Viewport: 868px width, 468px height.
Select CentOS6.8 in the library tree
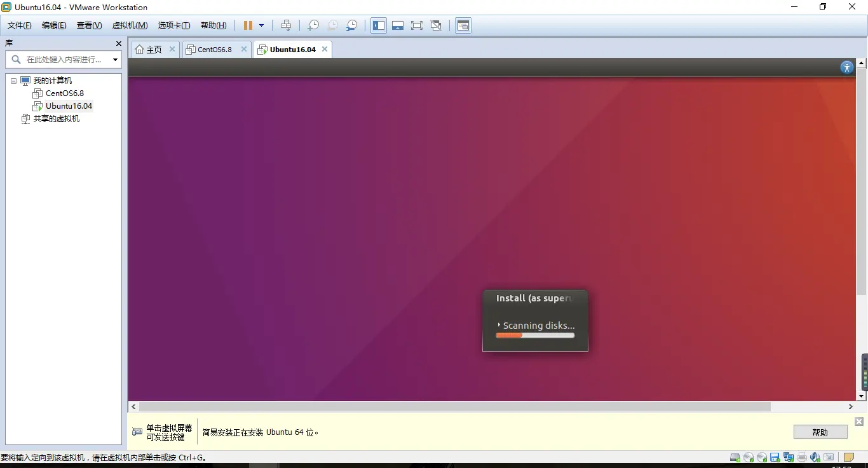coord(65,93)
